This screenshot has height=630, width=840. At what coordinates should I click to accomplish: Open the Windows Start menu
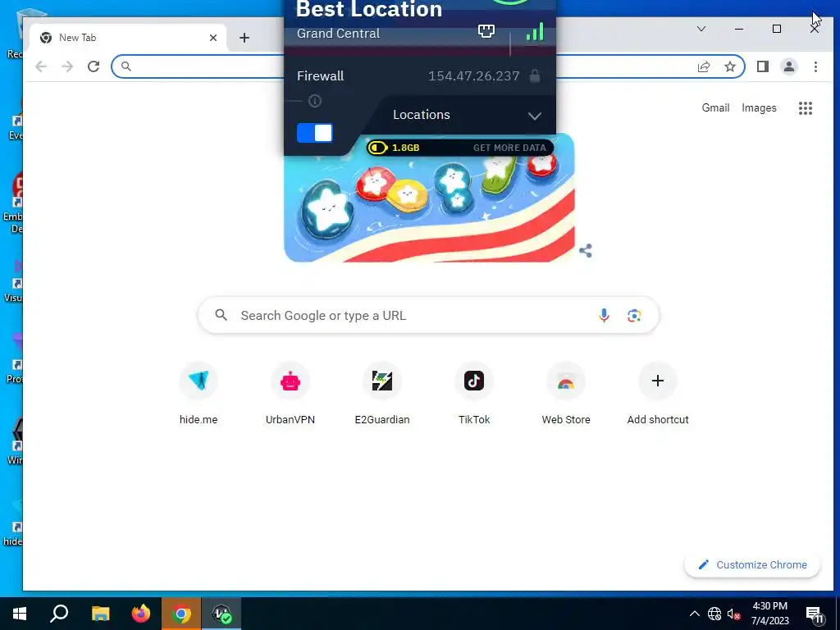(20, 614)
